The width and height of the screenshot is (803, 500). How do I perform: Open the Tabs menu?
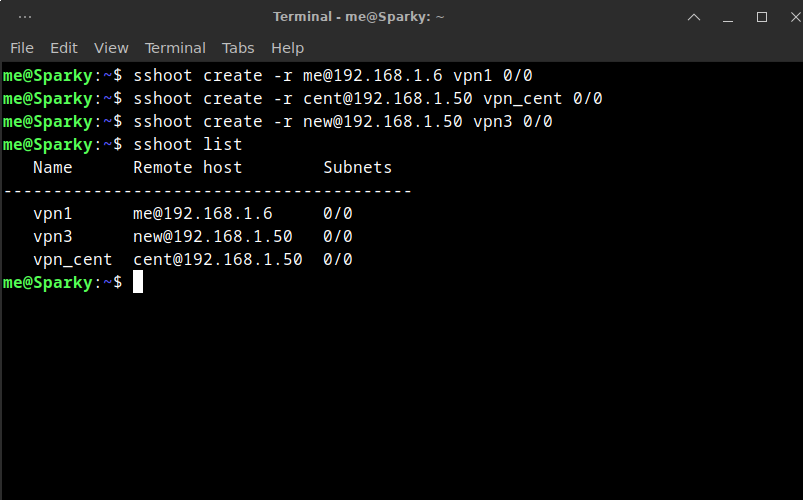tap(238, 48)
